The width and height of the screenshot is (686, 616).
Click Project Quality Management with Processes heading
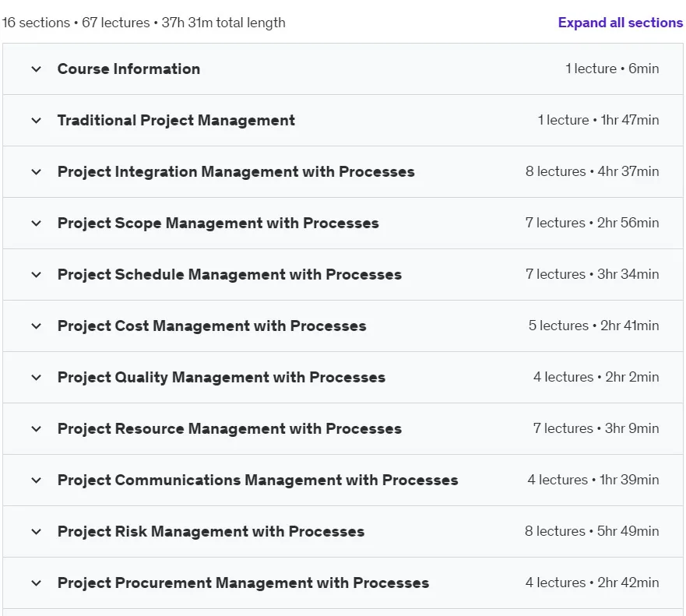[x=221, y=378]
